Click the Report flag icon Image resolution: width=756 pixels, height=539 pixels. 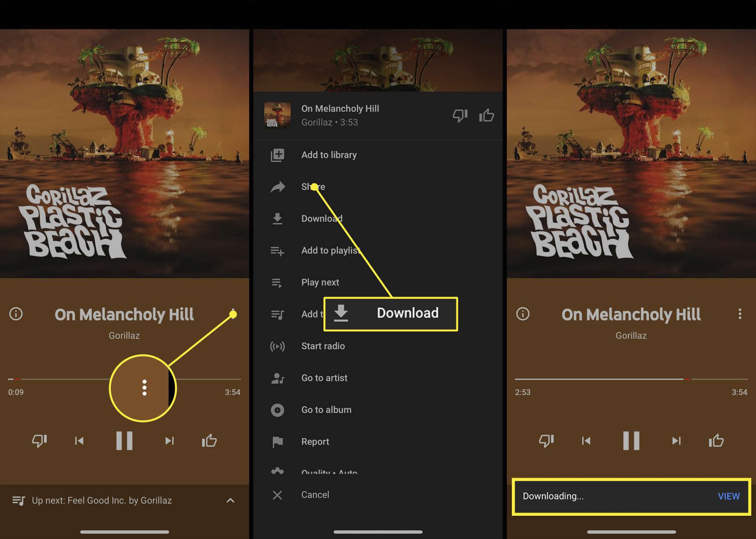click(277, 442)
